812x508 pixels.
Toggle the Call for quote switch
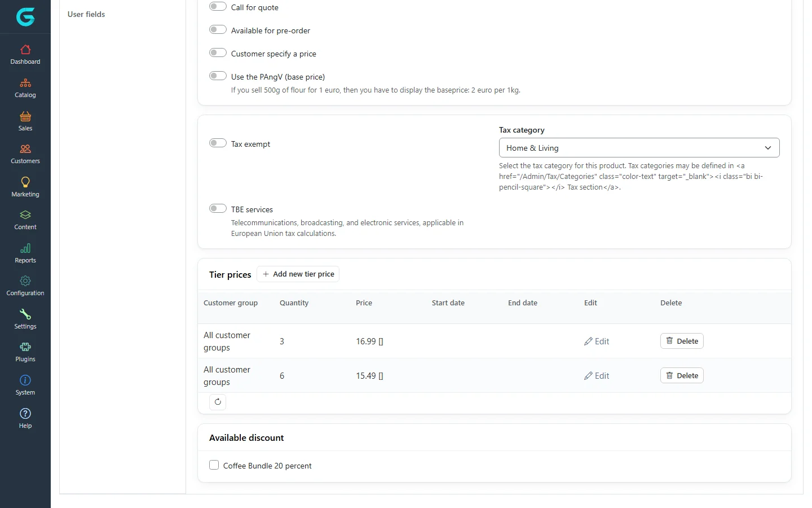[218, 7]
